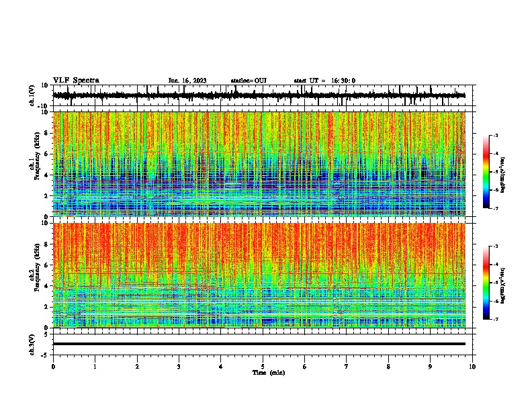532x411 pixels.
Task: Click the ch.2 spectrogram panel
Action: (259, 275)
